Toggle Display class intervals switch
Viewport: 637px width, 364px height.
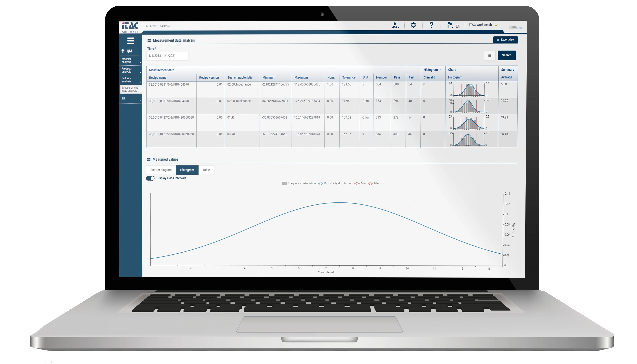coord(150,178)
